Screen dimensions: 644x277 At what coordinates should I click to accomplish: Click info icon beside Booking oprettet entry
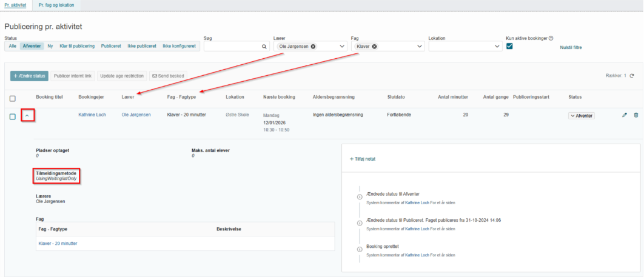360,249
